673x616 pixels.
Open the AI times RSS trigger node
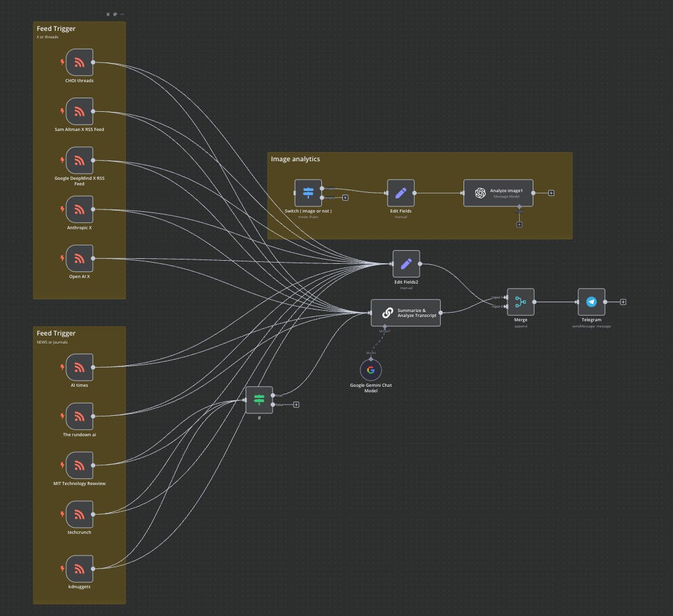point(79,367)
